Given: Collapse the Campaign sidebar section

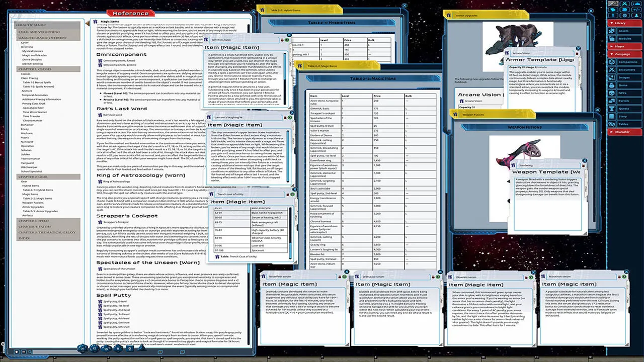Looking at the screenshot, I should [624, 54].
